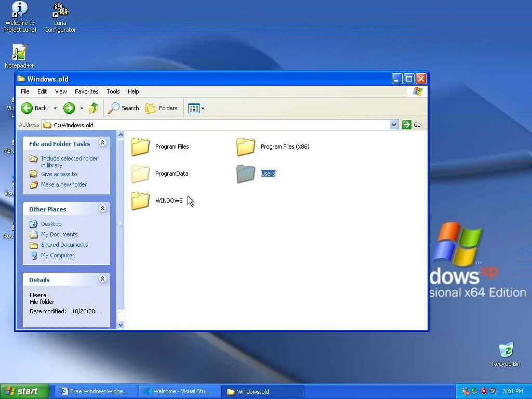Viewport: 532px width, 399px height.
Task: Open the View menu
Action: click(61, 91)
